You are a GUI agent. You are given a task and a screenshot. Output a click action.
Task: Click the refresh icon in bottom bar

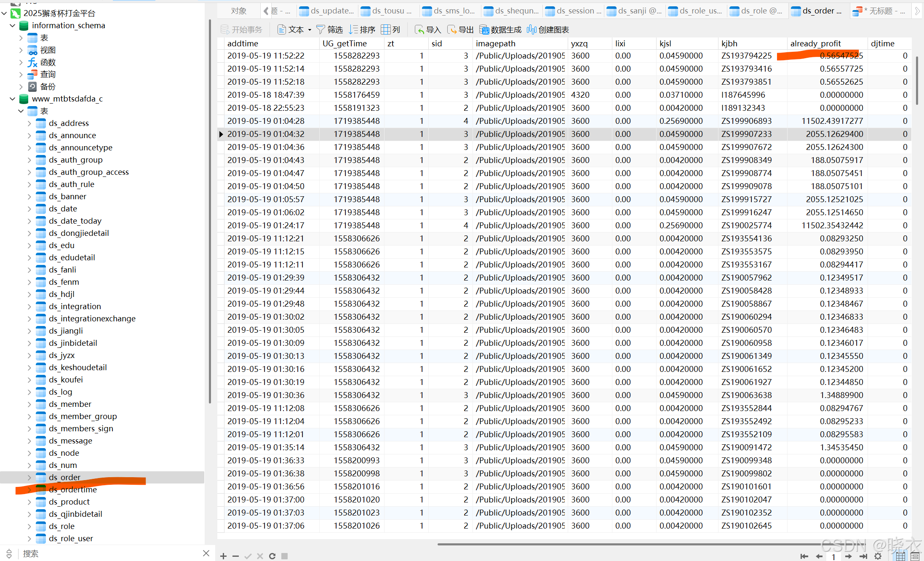272,556
